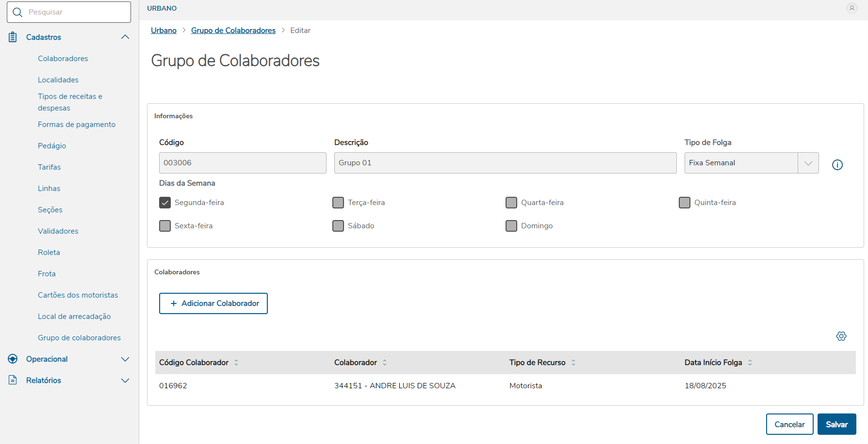This screenshot has height=444, width=868.
Task: Follow the Grupo de Colaboradores breadcrumb link
Action: click(233, 31)
